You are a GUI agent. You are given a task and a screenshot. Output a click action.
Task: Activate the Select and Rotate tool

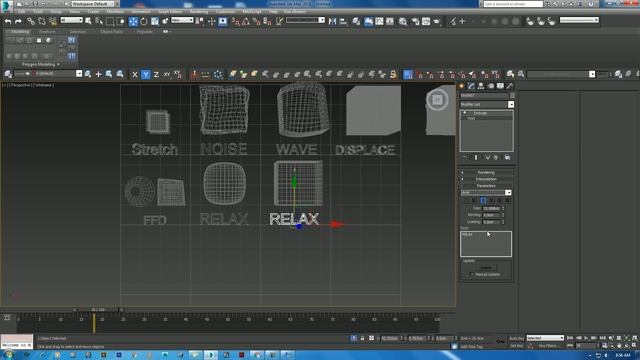tap(144, 21)
